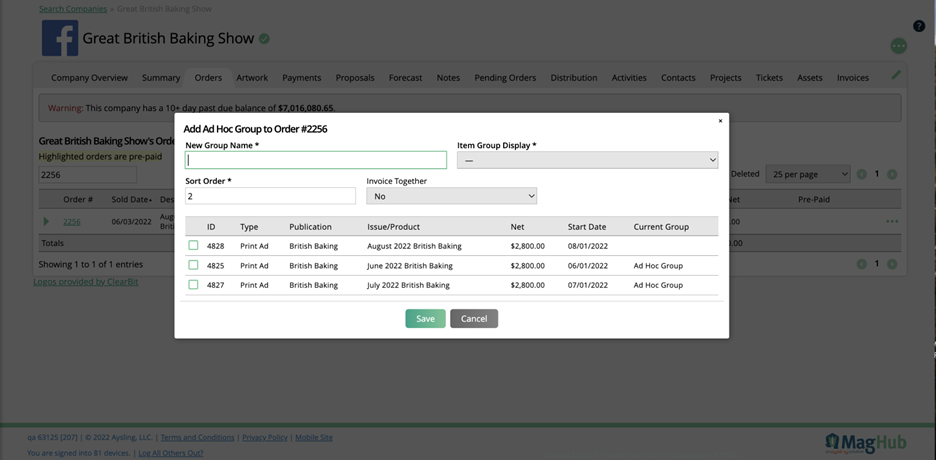This screenshot has height=460, width=936.
Task: Switch to the Invoices tab
Action: [853, 78]
